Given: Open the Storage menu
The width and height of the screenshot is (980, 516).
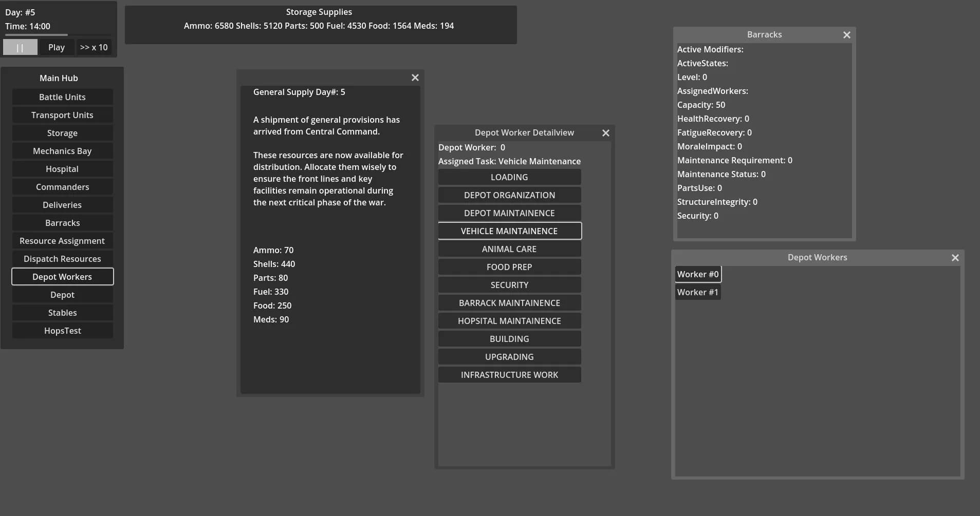Looking at the screenshot, I should 62,133.
